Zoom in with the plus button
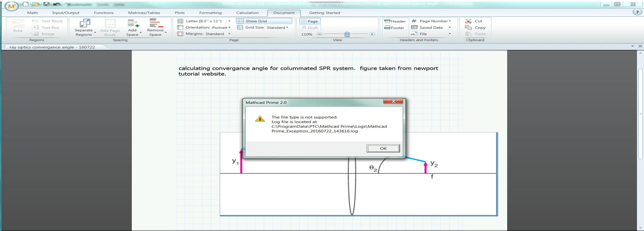644x231 pixels. [x=372, y=34]
